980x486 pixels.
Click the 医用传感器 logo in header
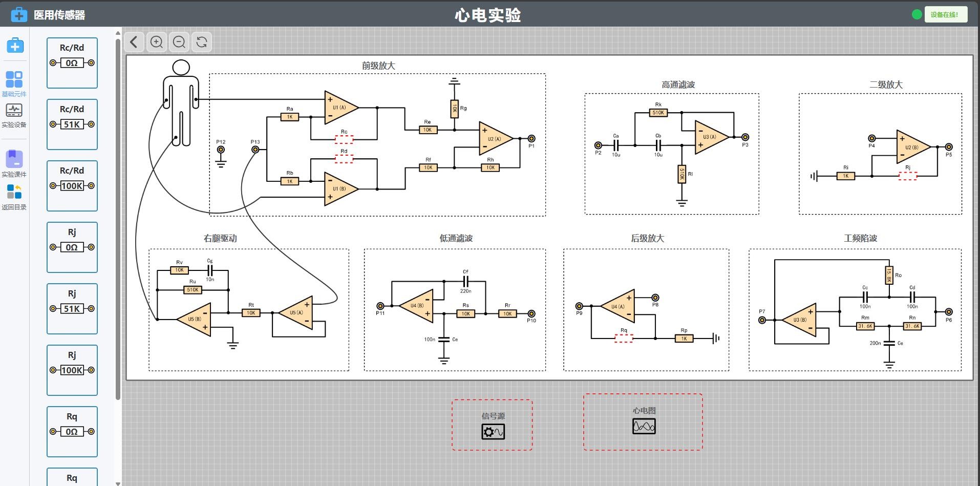coord(48,15)
